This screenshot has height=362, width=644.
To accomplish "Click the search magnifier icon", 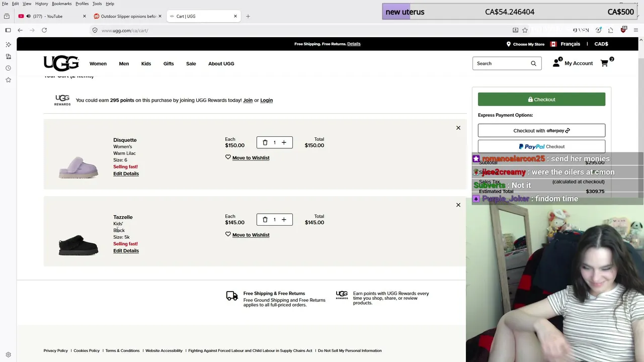I will (533, 63).
